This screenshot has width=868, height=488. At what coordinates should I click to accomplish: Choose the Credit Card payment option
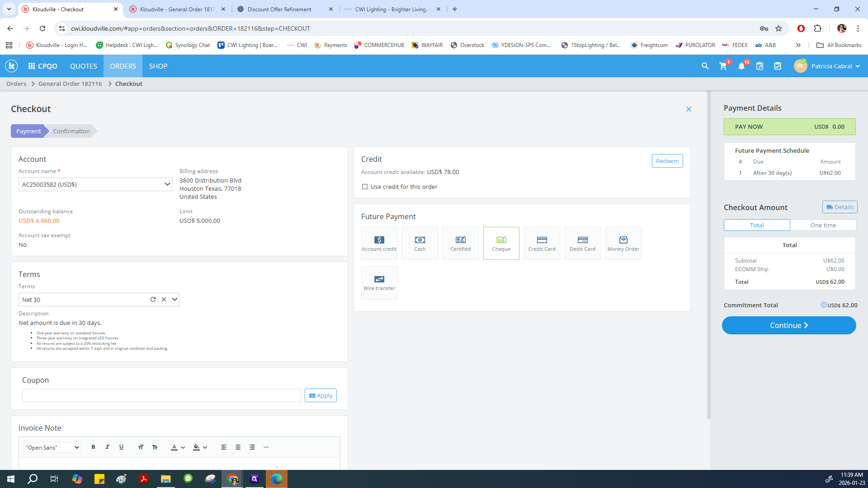click(x=542, y=243)
